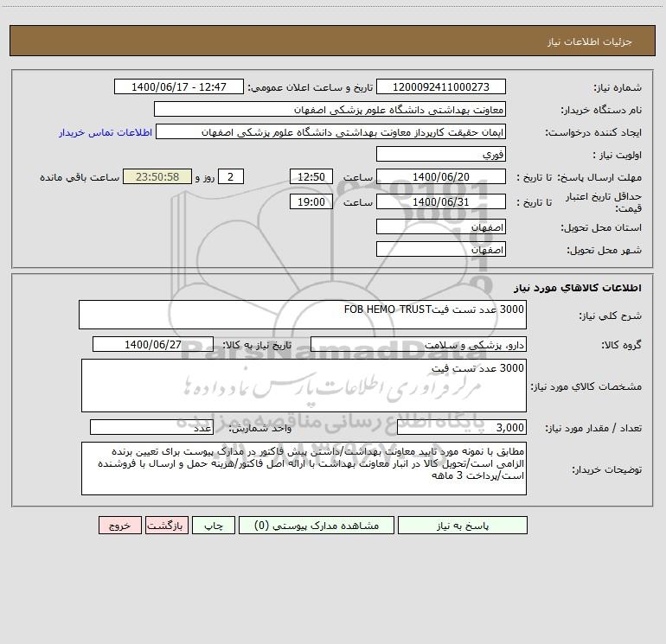
Task: Click goods need date 1400/06/27
Action: click(153, 345)
